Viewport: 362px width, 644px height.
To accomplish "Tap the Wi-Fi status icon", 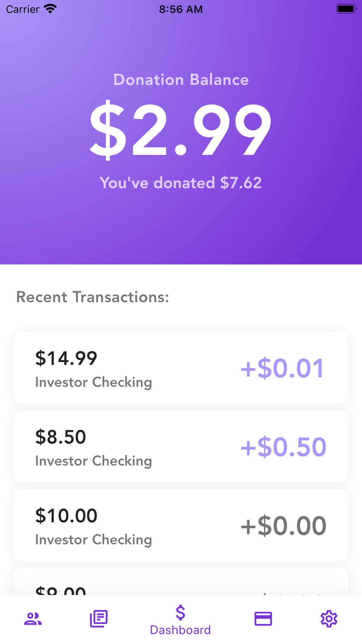I will (50, 9).
